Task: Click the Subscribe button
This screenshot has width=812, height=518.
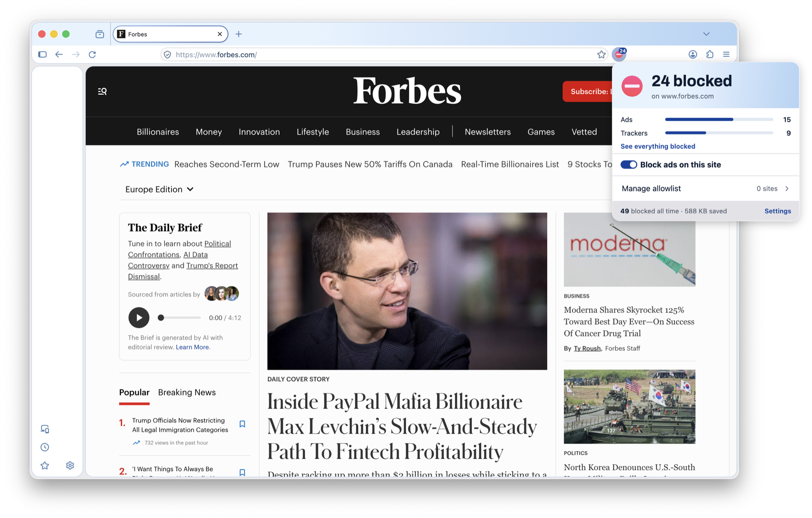Action: tap(587, 92)
